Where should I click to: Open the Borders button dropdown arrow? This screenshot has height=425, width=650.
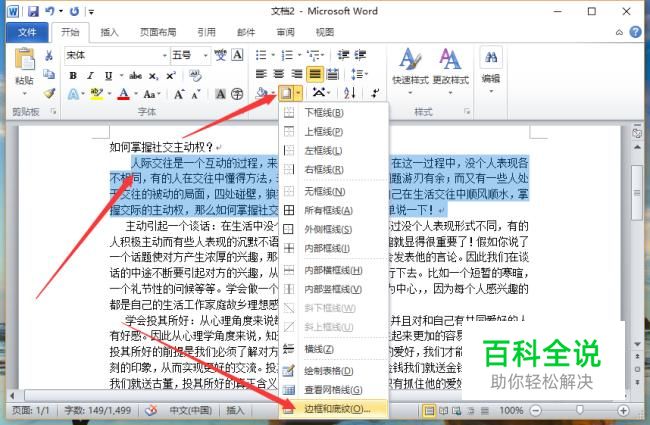click(298, 93)
